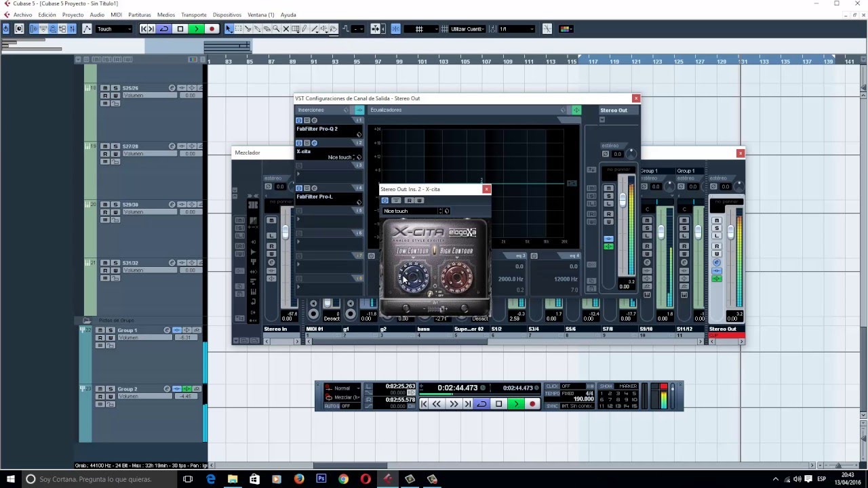Viewport: 868px width, 488px height.
Task: Select the zoom magnifier tool
Action: (x=276, y=28)
